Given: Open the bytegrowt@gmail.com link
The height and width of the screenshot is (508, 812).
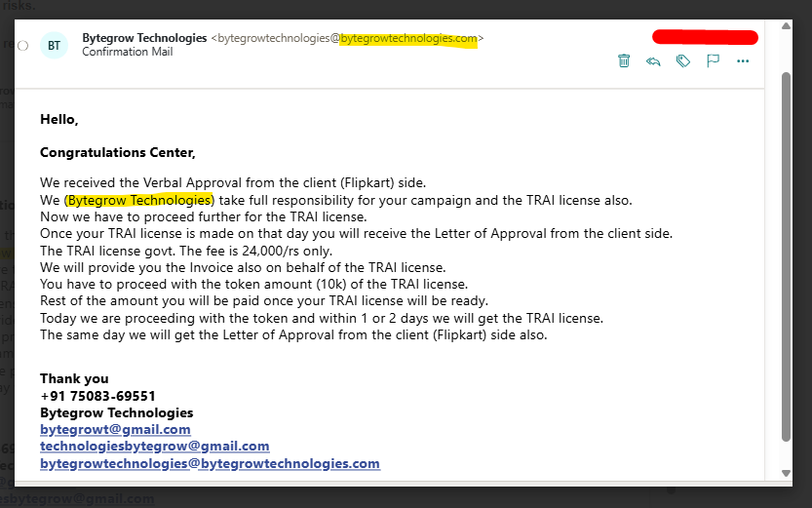Looking at the screenshot, I should point(115,429).
